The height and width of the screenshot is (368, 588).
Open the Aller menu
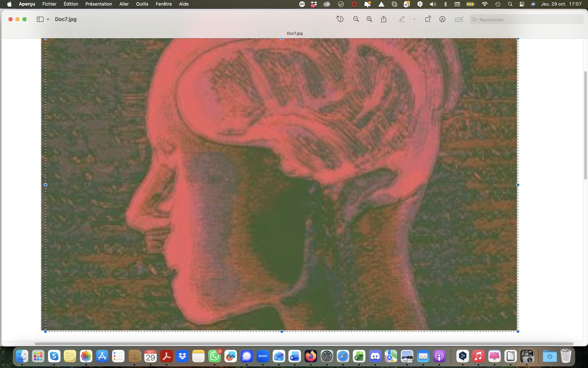[x=124, y=4]
